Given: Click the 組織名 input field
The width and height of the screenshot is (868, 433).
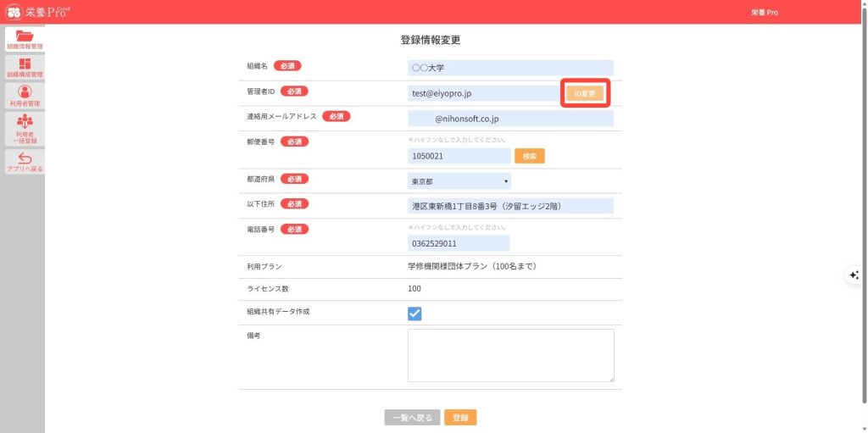Looking at the screenshot, I should tap(509, 68).
